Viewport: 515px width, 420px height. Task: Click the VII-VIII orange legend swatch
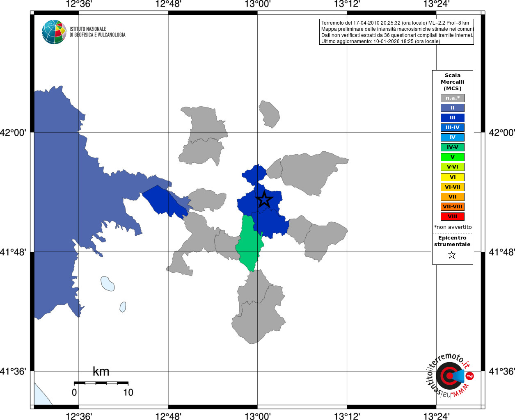click(x=453, y=207)
